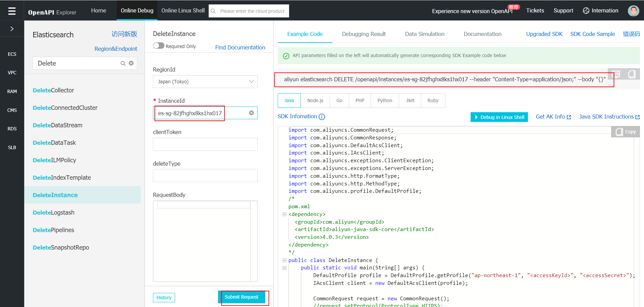
Task: Open the Data Simulation tab
Action: coord(425,34)
